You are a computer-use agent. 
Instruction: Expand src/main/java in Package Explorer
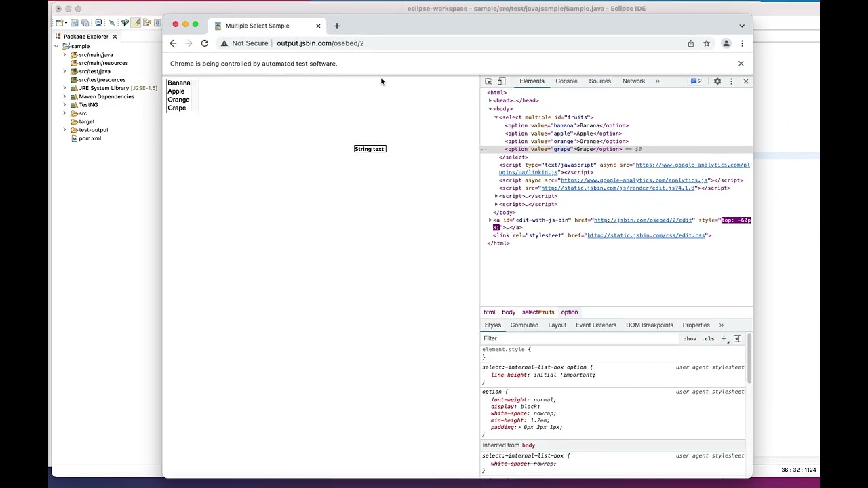[64, 55]
